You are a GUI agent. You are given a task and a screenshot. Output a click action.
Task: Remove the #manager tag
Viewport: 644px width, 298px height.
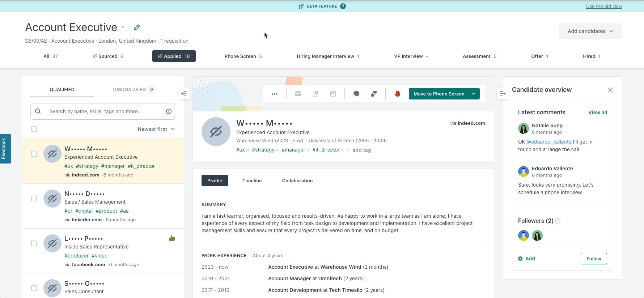click(308, 150)
